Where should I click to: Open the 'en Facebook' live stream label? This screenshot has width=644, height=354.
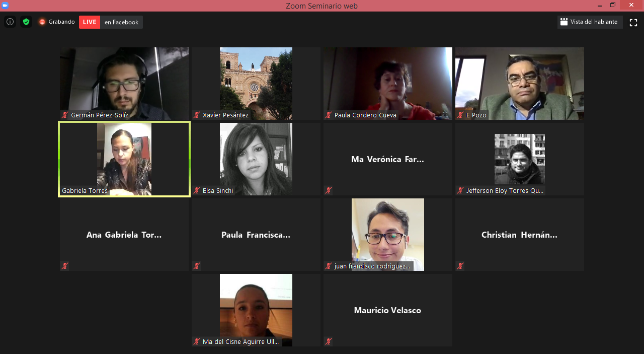tap(121, 22)
